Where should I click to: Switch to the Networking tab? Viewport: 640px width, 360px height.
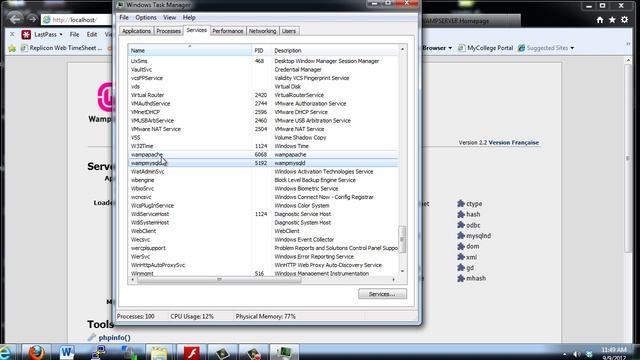point(262,31)
